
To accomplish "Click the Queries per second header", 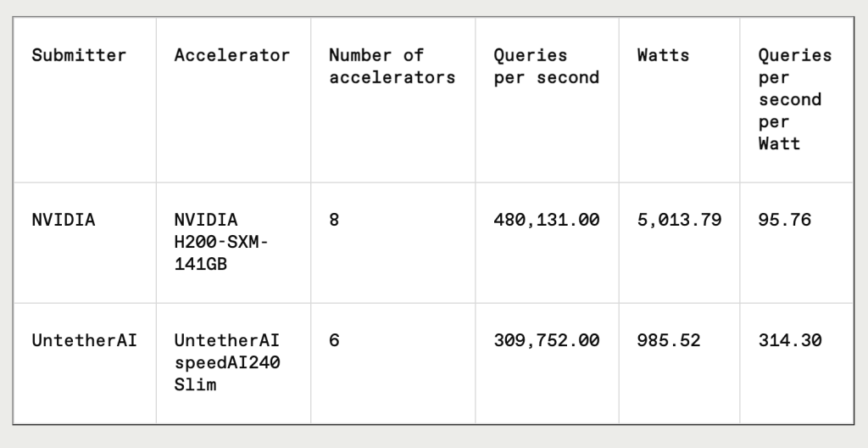I will click(547, 66).
